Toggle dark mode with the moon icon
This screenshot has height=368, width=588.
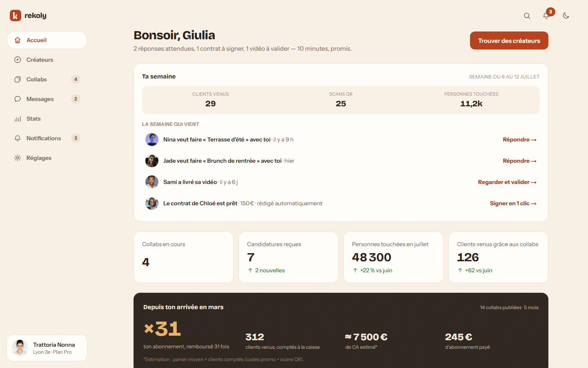566,16
